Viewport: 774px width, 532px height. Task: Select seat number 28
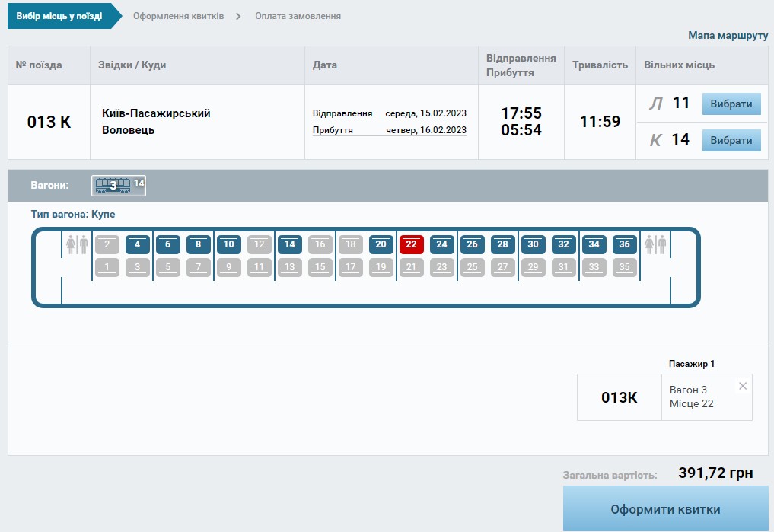(502, 244)
